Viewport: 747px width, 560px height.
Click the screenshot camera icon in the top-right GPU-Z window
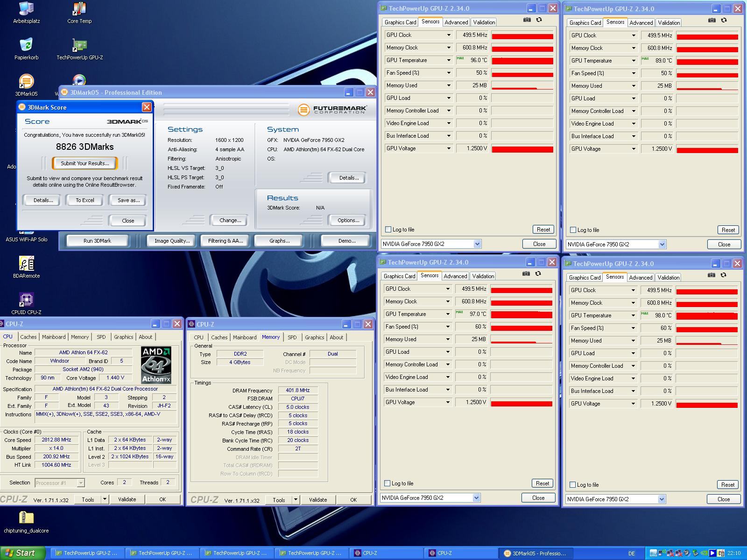tap(712, 20)
